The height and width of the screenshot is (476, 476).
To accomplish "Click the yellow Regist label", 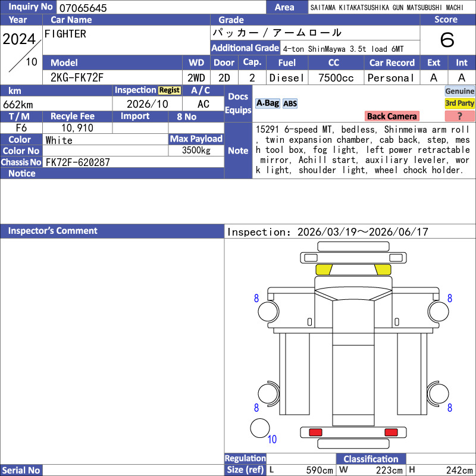I will tap(170, 90).
